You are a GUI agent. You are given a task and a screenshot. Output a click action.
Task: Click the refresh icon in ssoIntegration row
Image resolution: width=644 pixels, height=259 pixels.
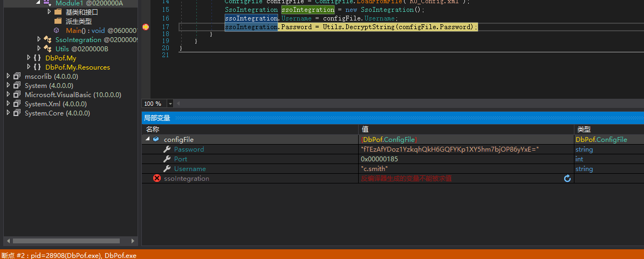pos(567,179)
